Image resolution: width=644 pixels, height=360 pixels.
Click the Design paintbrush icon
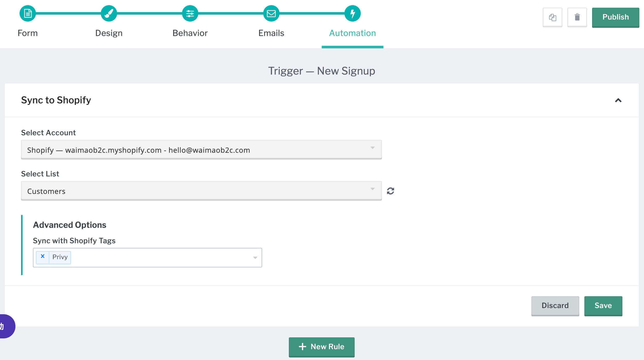pos(109,13)
